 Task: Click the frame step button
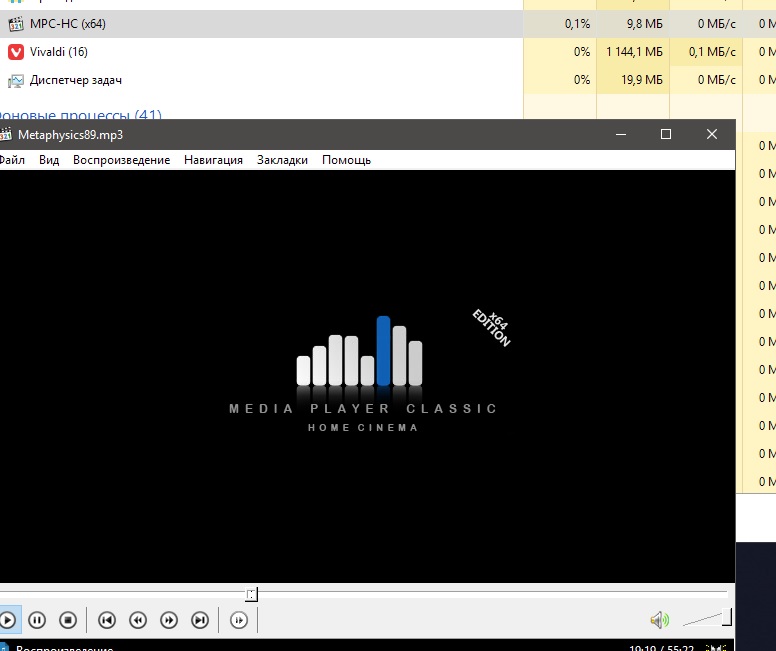coord(239,620)
